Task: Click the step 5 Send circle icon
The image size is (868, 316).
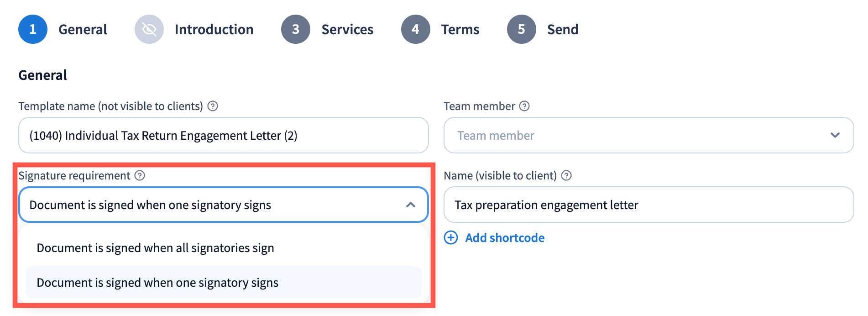Action: click(x=521, y=29)
